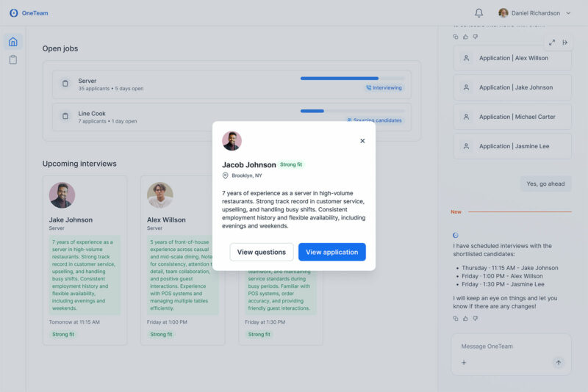Image resolution: width=588 pixels, height=392 pixels.
Task: Click the Yes, go ahead message bubble
Action: point(545,184)
